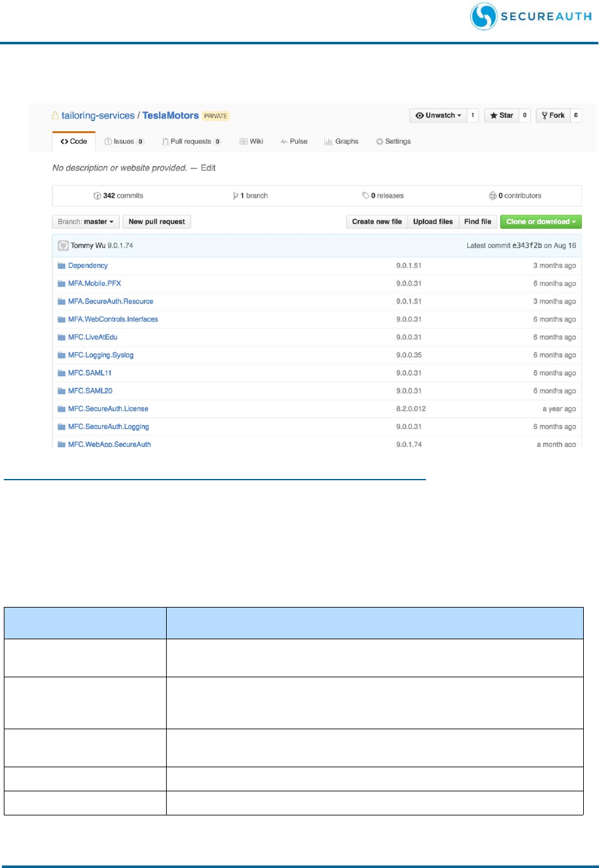The width and height of the screenshot is (599, 868).
Task: Click the Upload files button
Action: pos(433,222)
